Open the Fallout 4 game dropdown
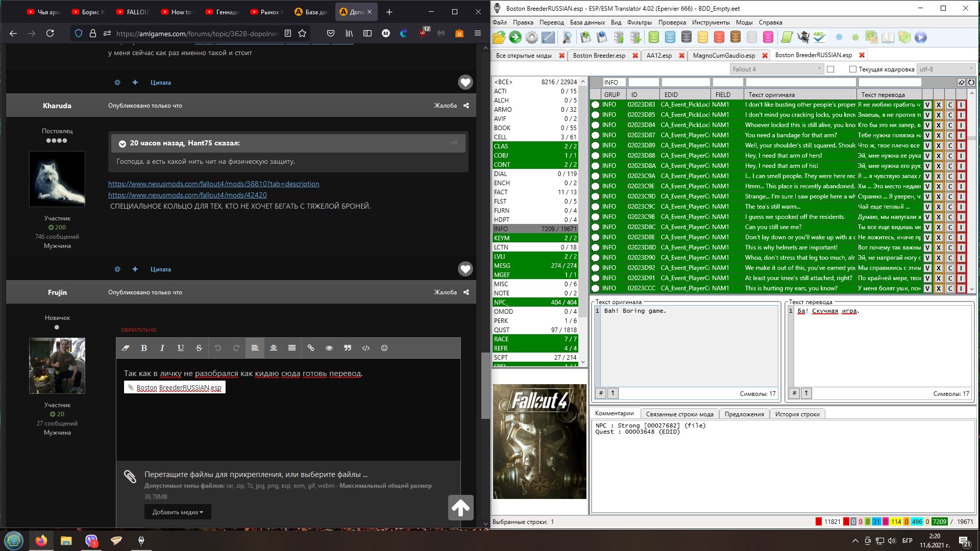This screenshot has height=551, width=980. (x=776, y=69)
